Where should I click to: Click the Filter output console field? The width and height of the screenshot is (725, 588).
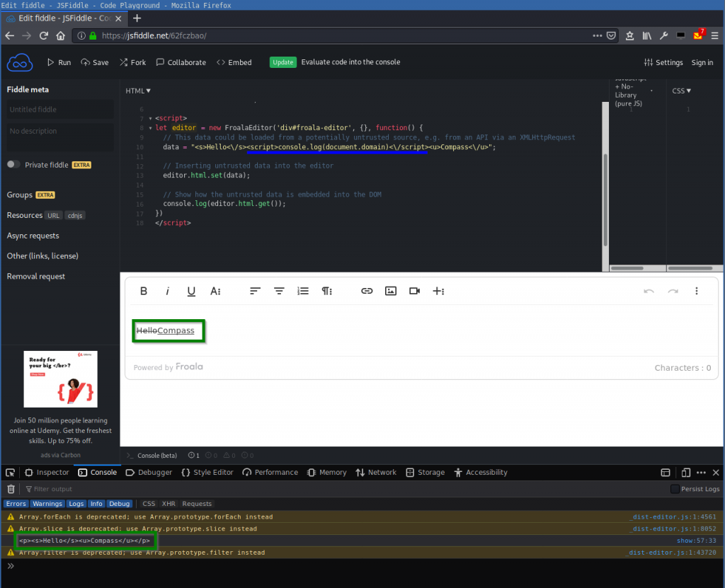click(x=344, y=489)
